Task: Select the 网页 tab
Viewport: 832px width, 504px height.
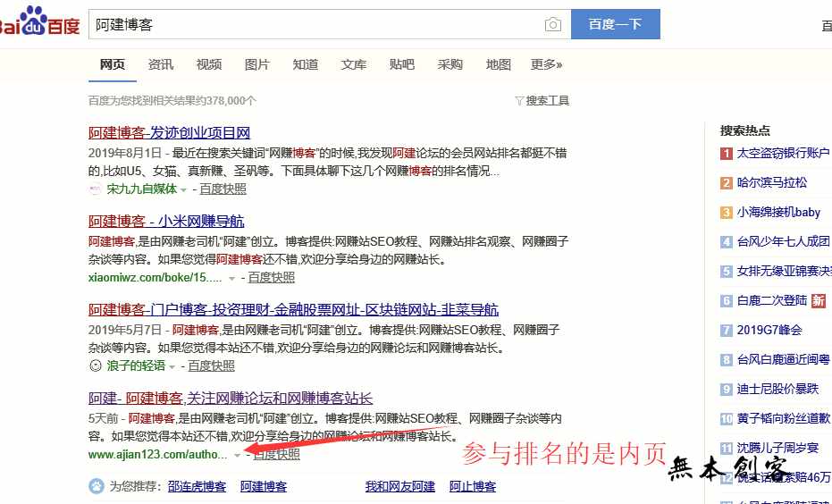Action: click(113, 64)
